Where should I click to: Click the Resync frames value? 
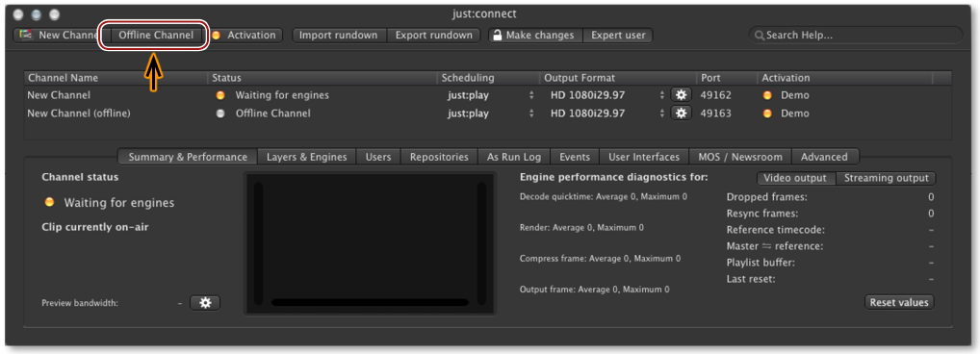[x=931, y=214]
